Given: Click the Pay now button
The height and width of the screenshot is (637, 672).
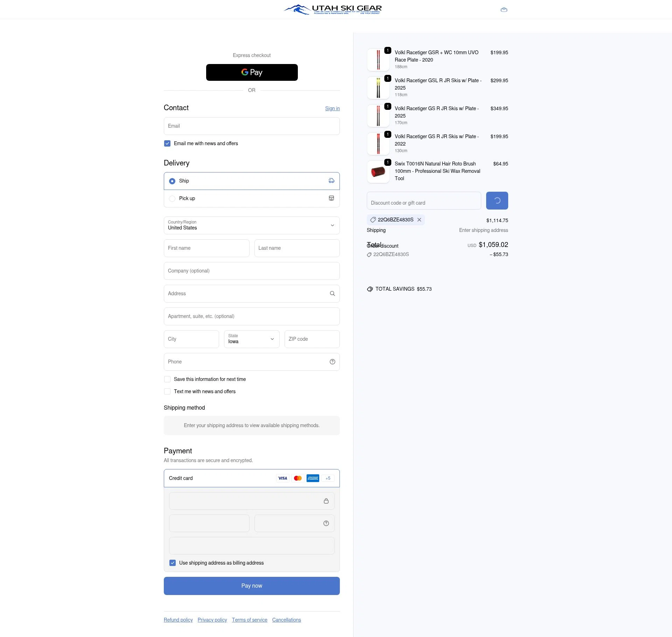Looking at the screenshot, I should click(x=252, y=586).
